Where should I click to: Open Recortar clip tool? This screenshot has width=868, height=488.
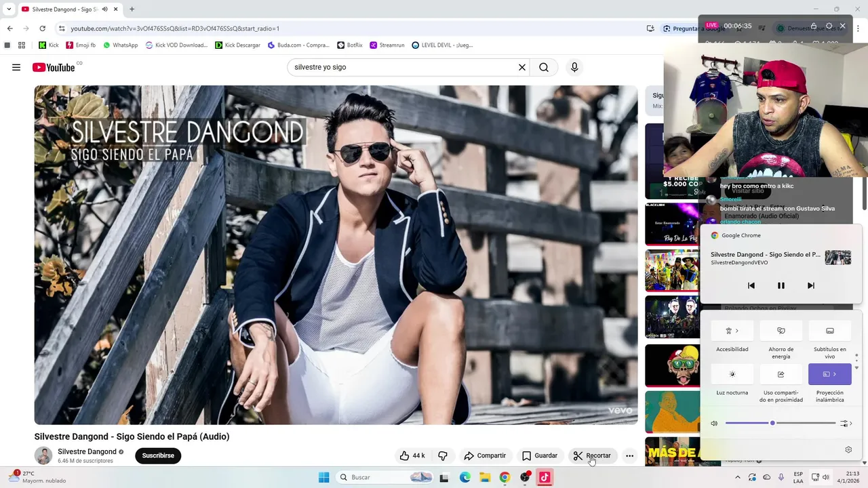(592, 455)
